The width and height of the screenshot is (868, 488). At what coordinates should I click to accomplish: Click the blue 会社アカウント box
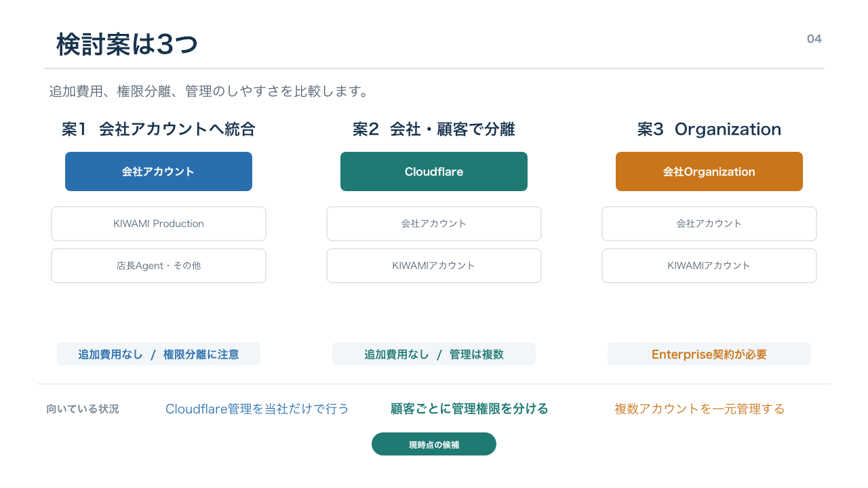159,171
